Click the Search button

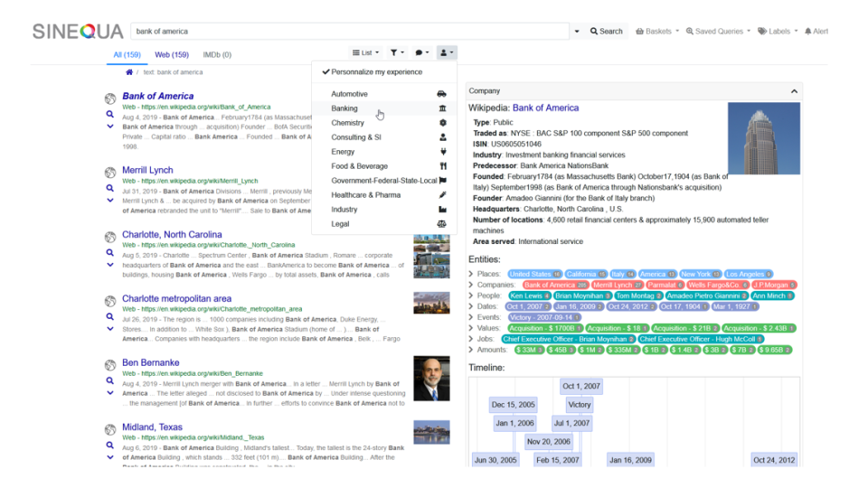pyautogui.click(x=606, y=32)
